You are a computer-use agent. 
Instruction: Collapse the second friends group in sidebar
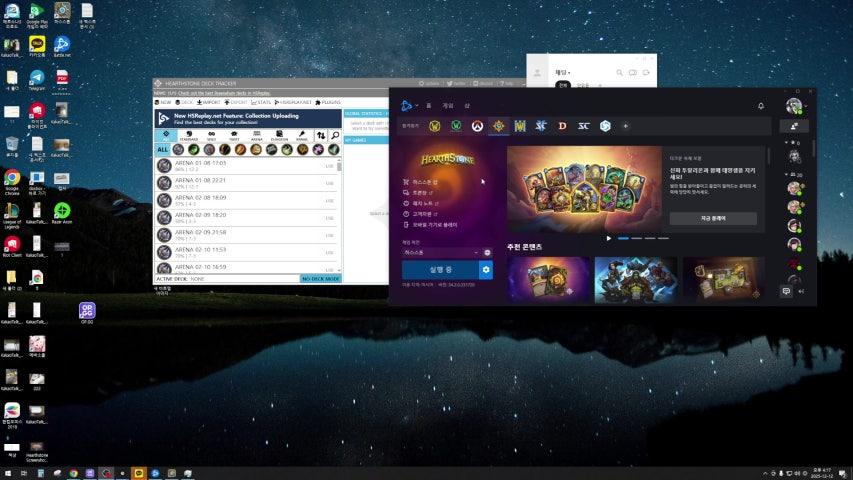(x=786, y=175)
